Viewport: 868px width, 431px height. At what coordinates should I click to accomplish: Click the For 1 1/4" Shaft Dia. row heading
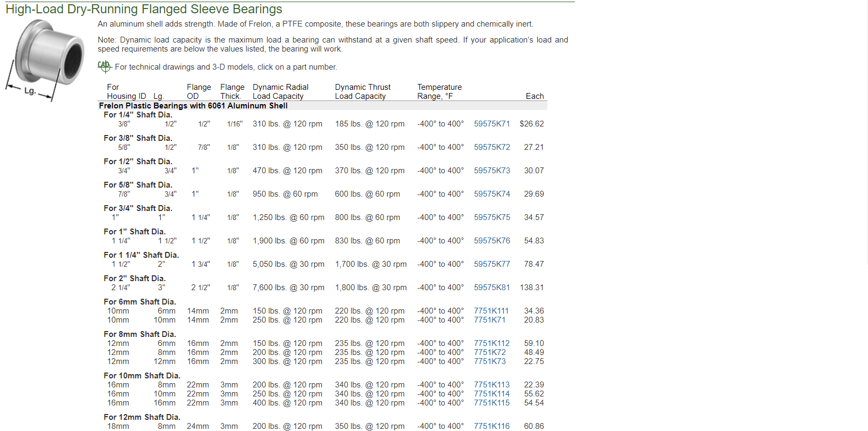[141, 255]
